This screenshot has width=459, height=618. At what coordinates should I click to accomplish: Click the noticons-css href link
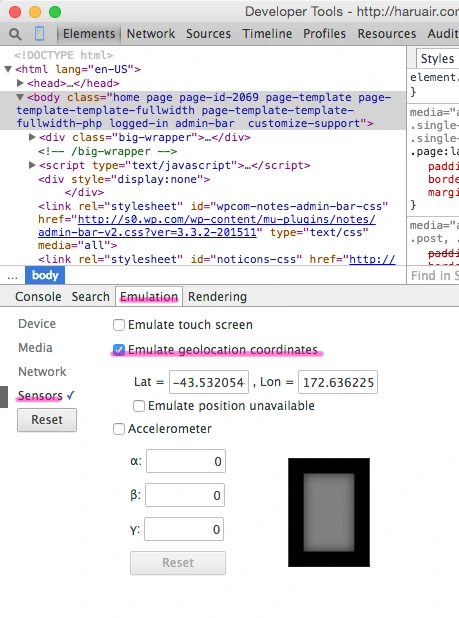click(x=372, y=259)
